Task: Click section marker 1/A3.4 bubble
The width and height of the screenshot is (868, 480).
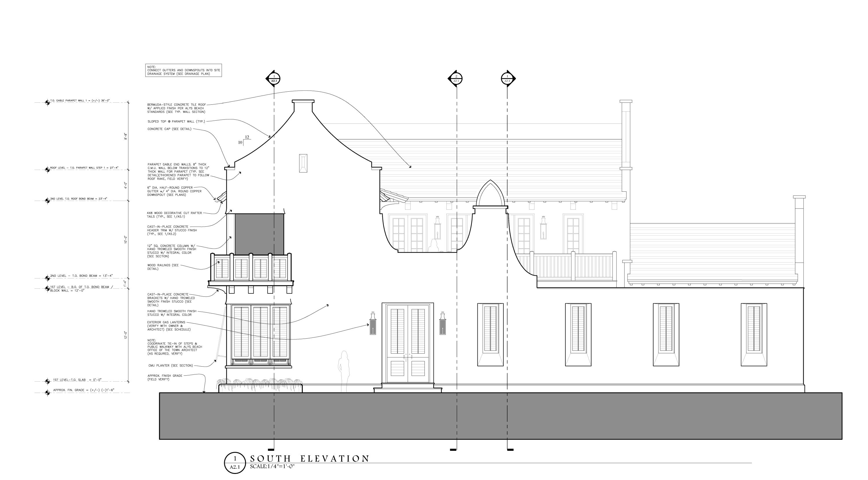Action: (x=507, y=79)
